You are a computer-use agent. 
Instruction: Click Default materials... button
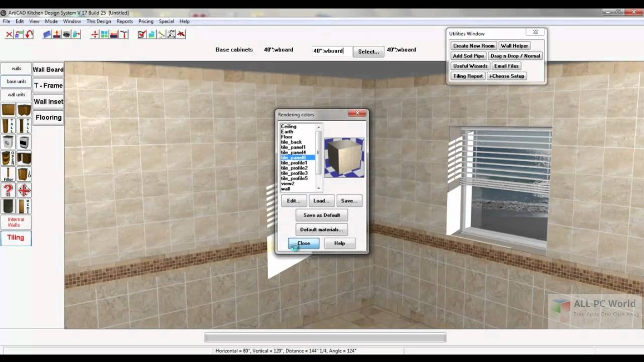322,230
